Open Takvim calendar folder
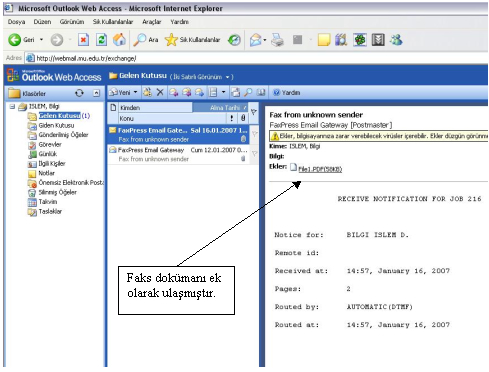Viewport: 489px width, 372px height. pos(48,202)
